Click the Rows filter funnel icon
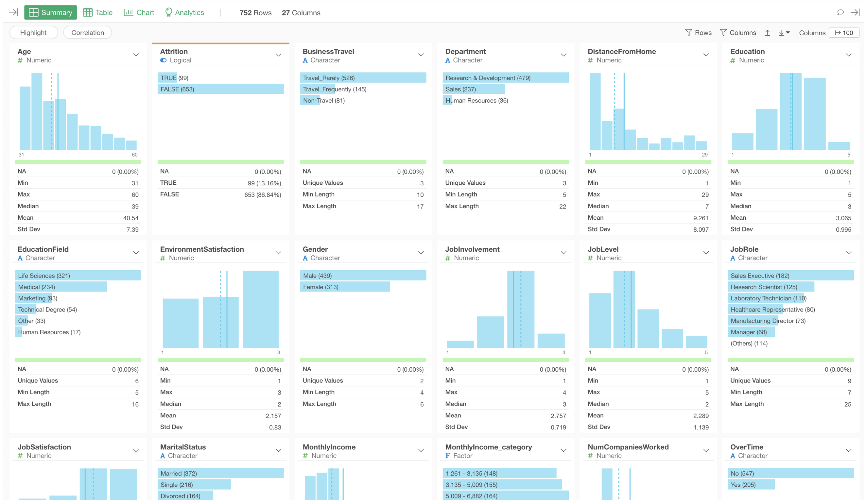Viewport: 866px width, 504px height. (x=688, y=33)
